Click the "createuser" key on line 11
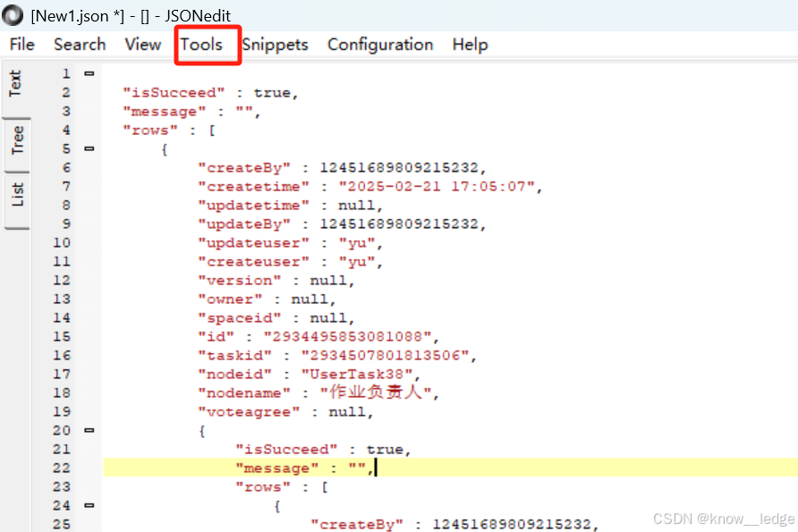The image size is (798, 532). point(253,262)
